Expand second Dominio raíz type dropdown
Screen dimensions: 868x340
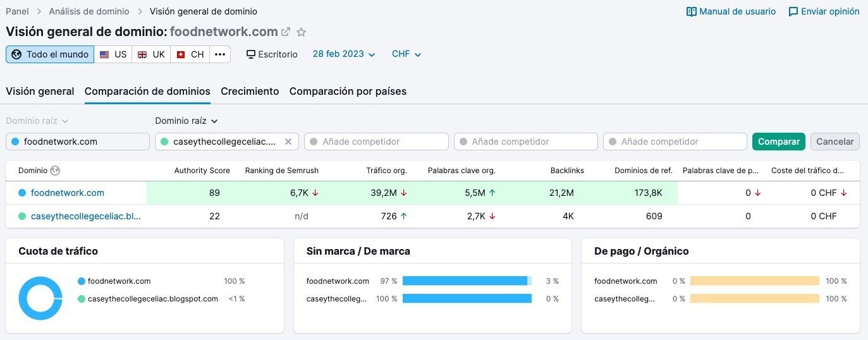pos(186,121)
